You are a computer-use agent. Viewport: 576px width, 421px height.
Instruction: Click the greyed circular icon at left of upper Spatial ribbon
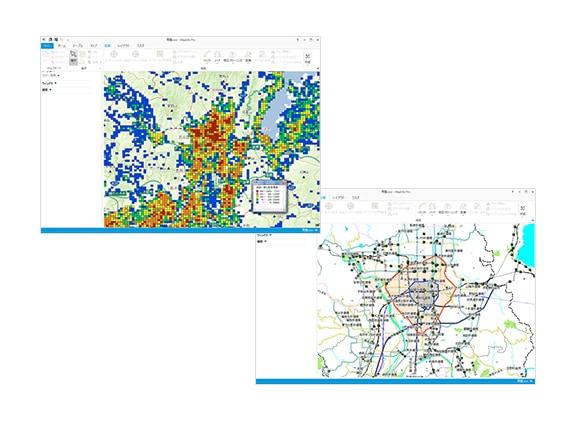(114, 54)
